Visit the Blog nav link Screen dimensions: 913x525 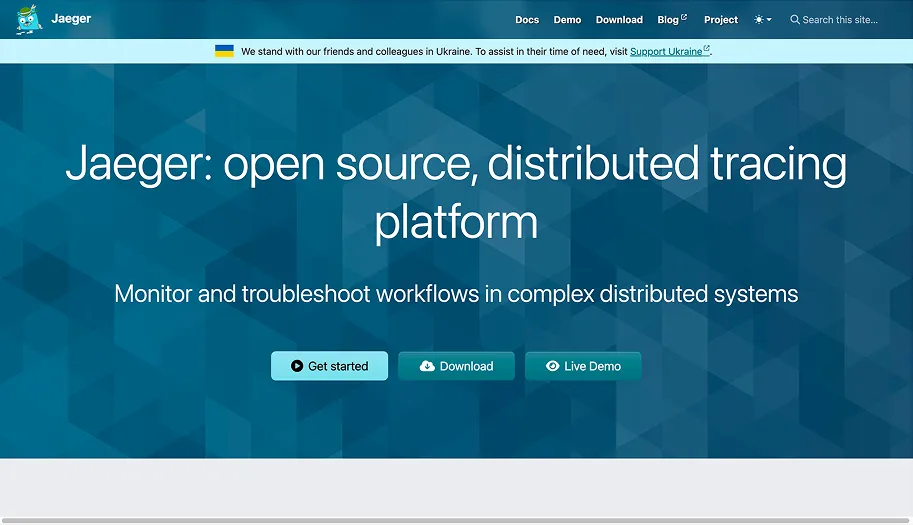click(x=672, y=20)
